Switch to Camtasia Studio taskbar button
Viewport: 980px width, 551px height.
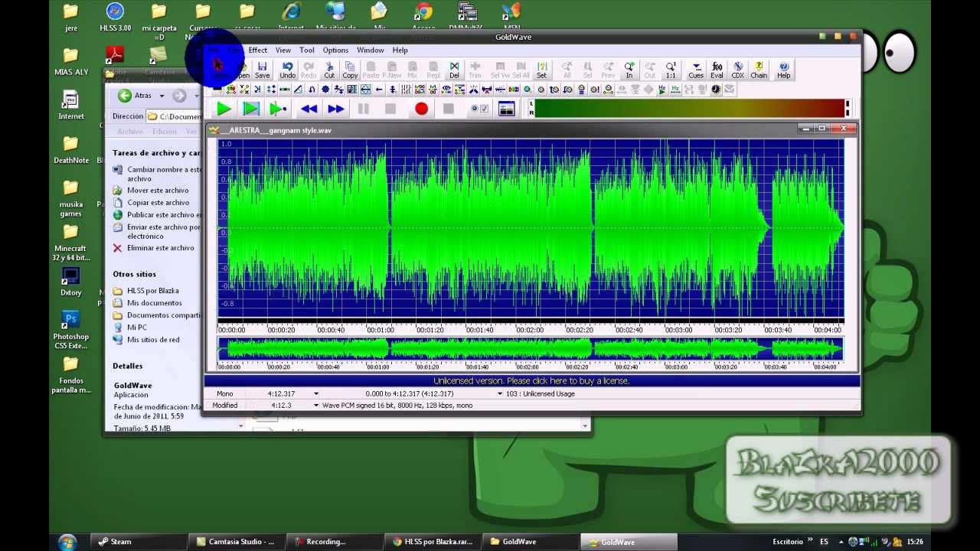pyautogui.click(x=238, y=542)
